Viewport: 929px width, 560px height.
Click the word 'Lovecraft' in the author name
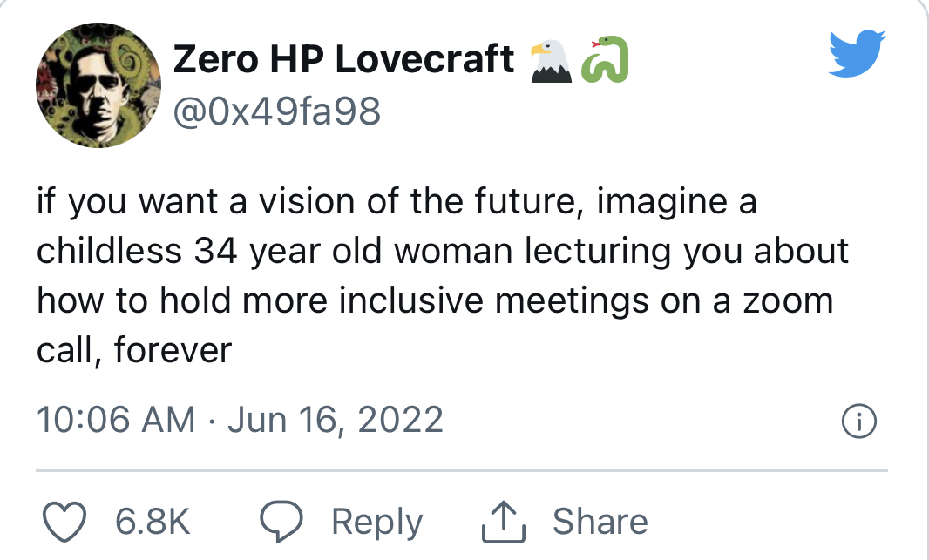[x=424, y=59]
